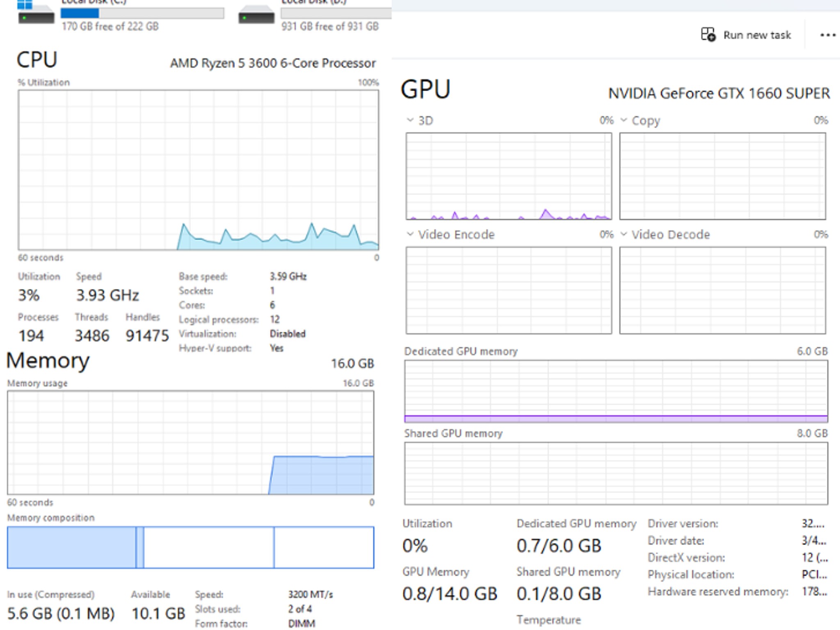The width and height of the screenshot is (840, 630).
Task: Click the Memory 16.0 GB total heading value
Action: point(352,363)
